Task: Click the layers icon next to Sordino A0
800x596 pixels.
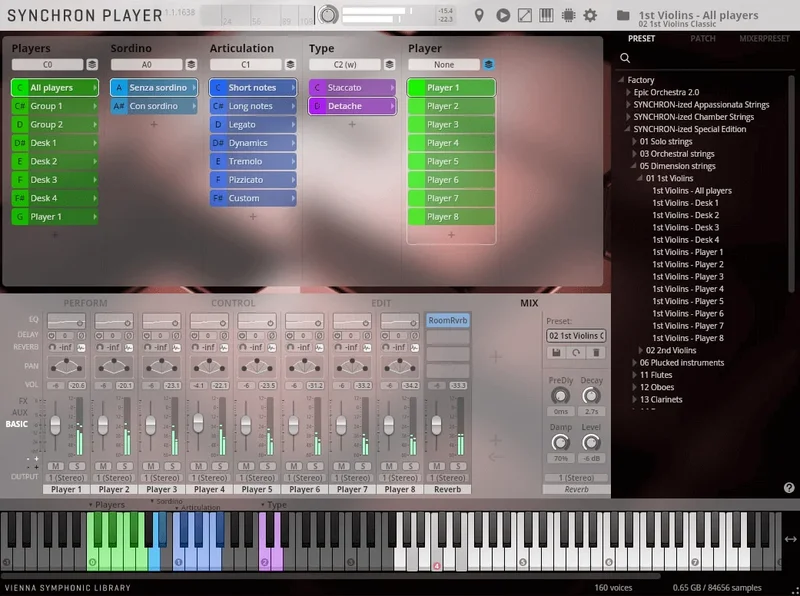Action: click(x=191, y=64)
